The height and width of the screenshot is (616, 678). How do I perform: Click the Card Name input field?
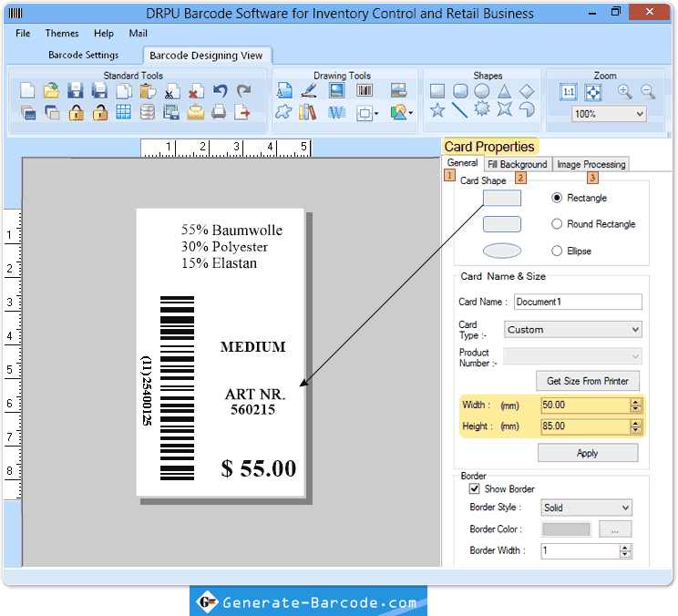[578, 302]
